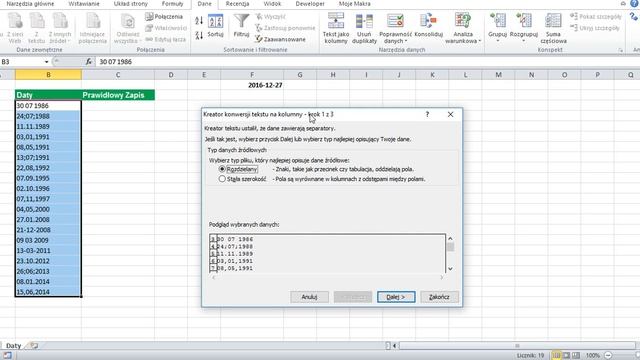This screenshot has height=360, width=640.
Task: Click the formula bar input
Action: [x=367, y=62]
